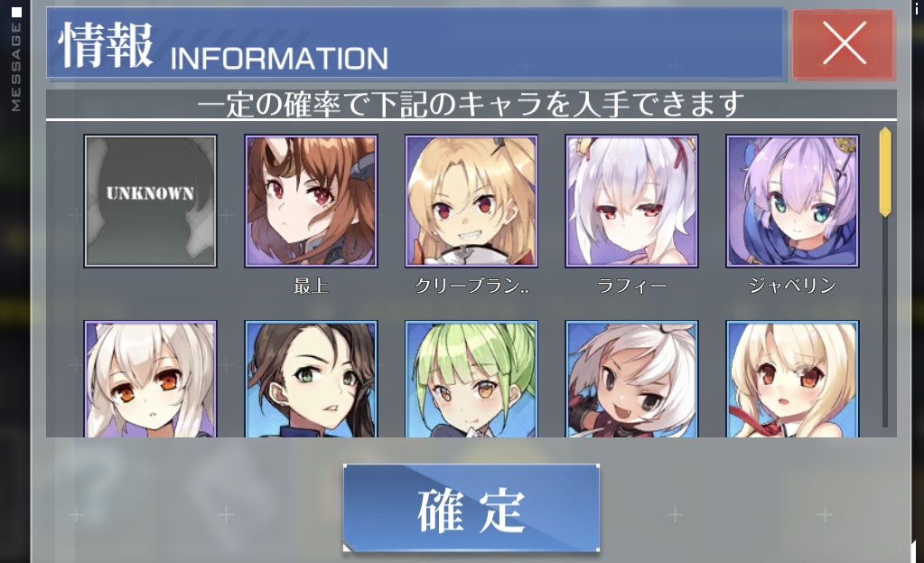Click the scrollbar track below the yellow thumb
The width and height of the screenshot is (924, 563).
pos(885,322)
